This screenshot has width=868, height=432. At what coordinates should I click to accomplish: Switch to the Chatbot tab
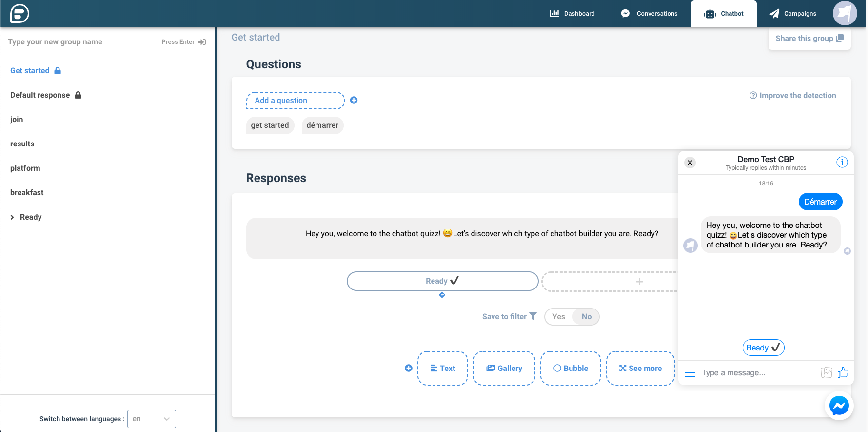click(x=724, y=13)
